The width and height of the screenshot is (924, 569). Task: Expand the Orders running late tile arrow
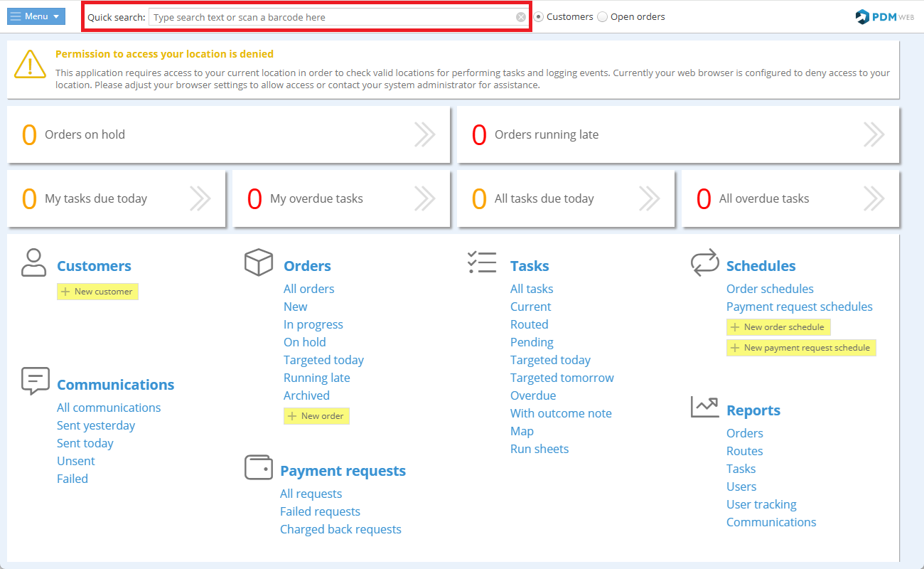pyautogui.click(x=874, y=134)
